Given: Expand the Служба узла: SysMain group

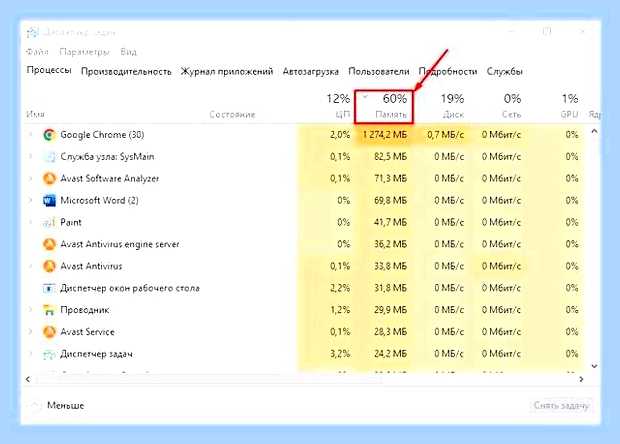Looking at the screenshot, I should 31,157.
